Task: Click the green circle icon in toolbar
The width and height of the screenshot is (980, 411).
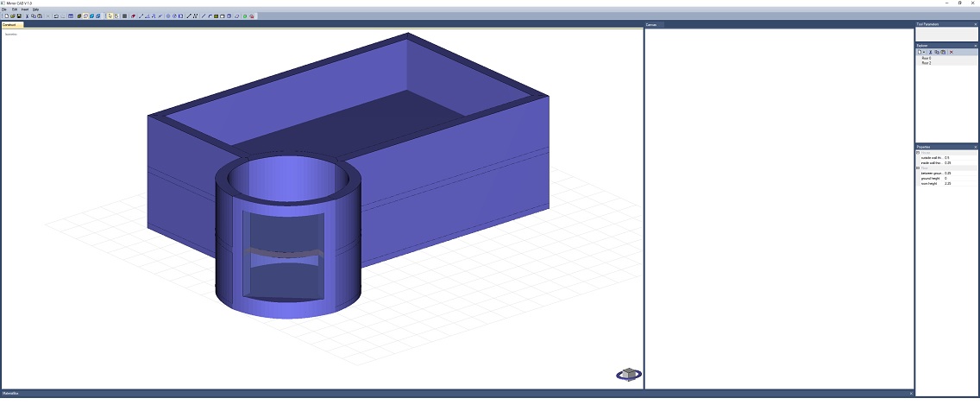Action: (244, 16)
